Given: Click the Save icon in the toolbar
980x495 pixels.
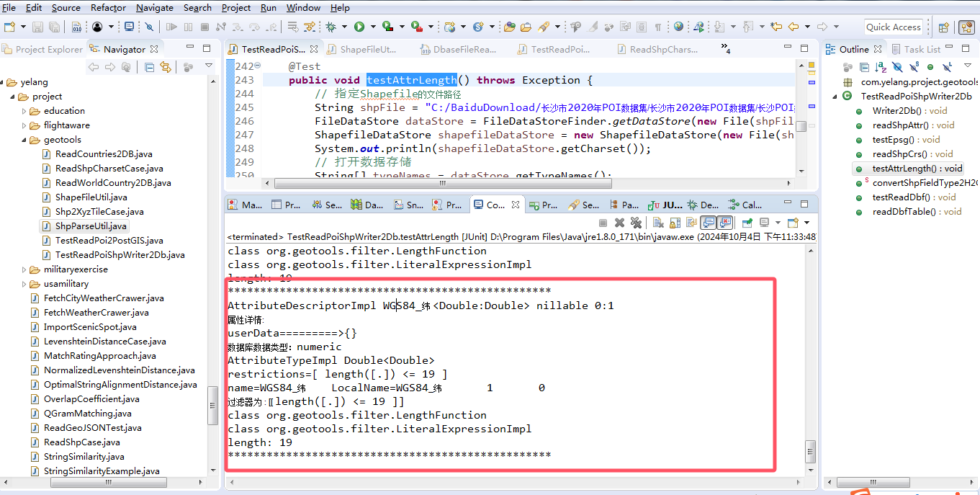Looking at the screenshot, I should [37, 27].
